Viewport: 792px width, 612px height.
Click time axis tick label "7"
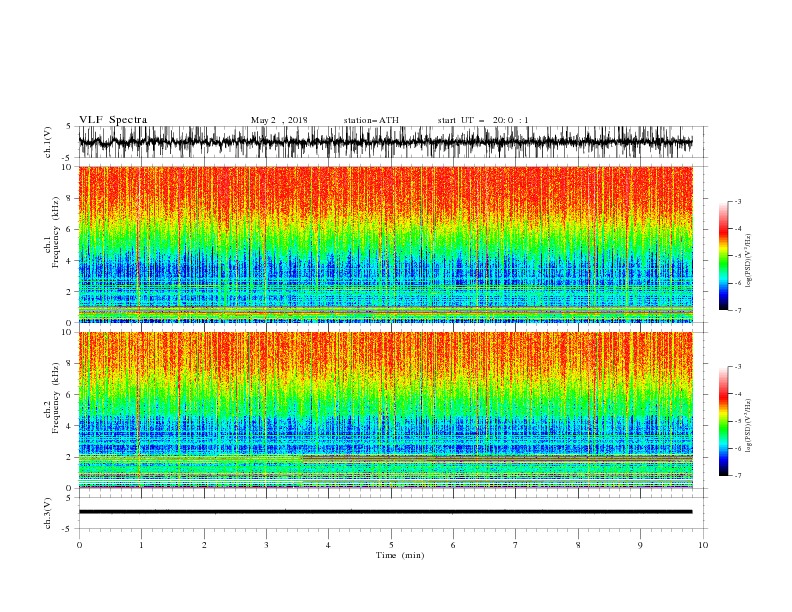pyautogui.click(x=516, y=545)
